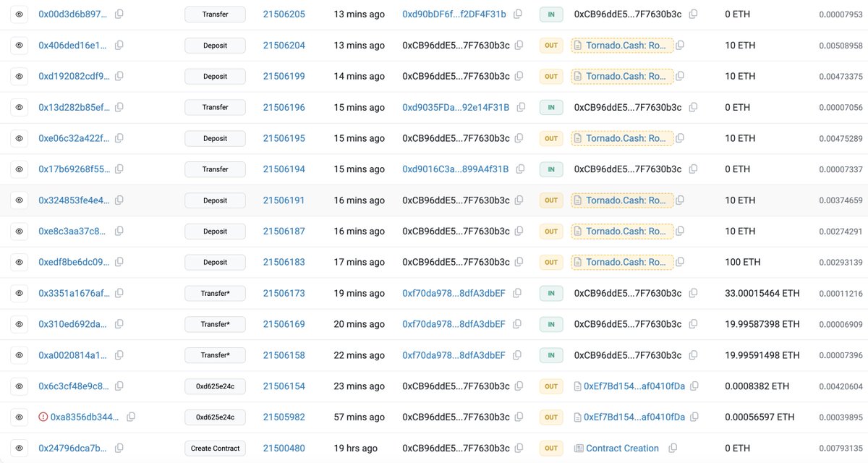This screenshot has height=463, width=868.
Task: Click Contract Creation list icon
Action: [x=578, y=448]
